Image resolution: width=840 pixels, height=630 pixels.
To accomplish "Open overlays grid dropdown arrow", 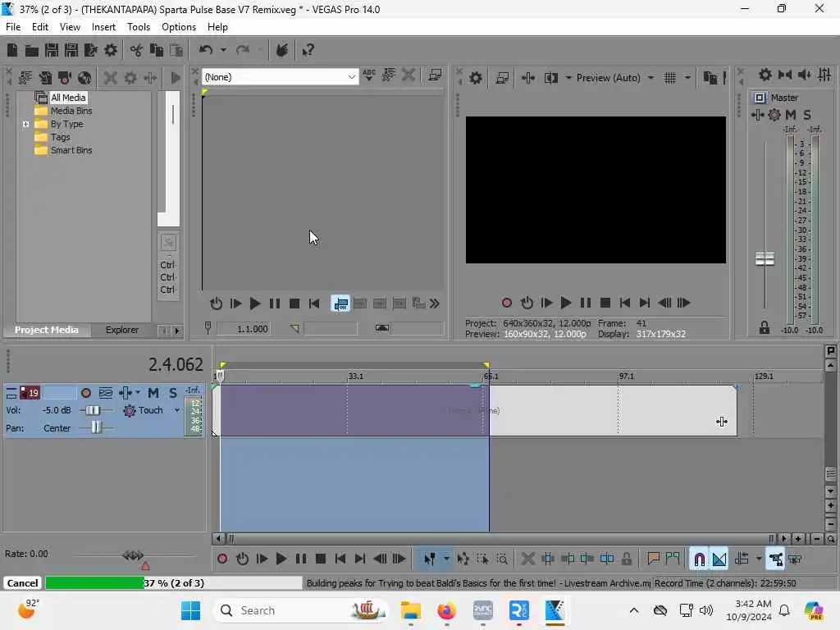I will coord(687,78).
